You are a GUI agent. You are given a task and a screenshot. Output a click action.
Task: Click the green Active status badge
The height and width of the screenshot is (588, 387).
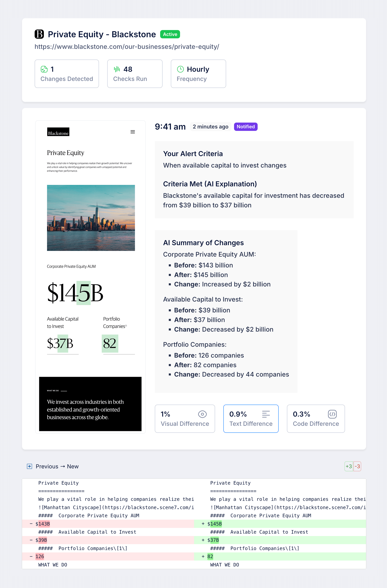170,34
